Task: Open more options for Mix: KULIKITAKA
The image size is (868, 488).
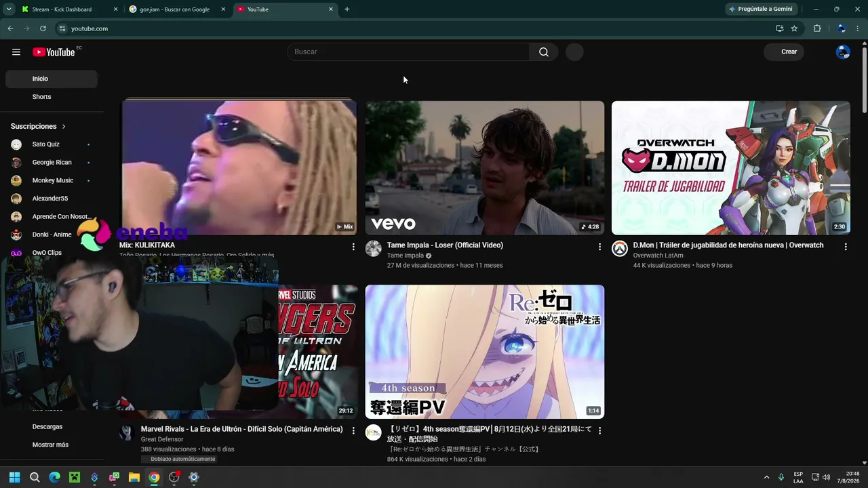Action: pos(353,247)
